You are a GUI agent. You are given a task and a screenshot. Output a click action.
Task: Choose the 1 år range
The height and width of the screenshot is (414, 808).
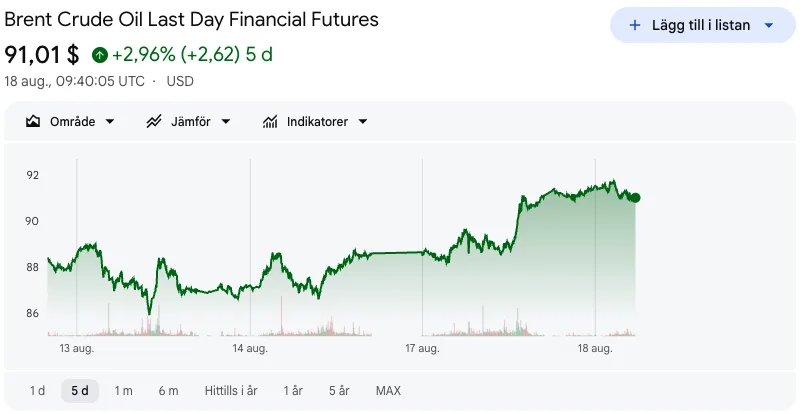tap(293, 391)
